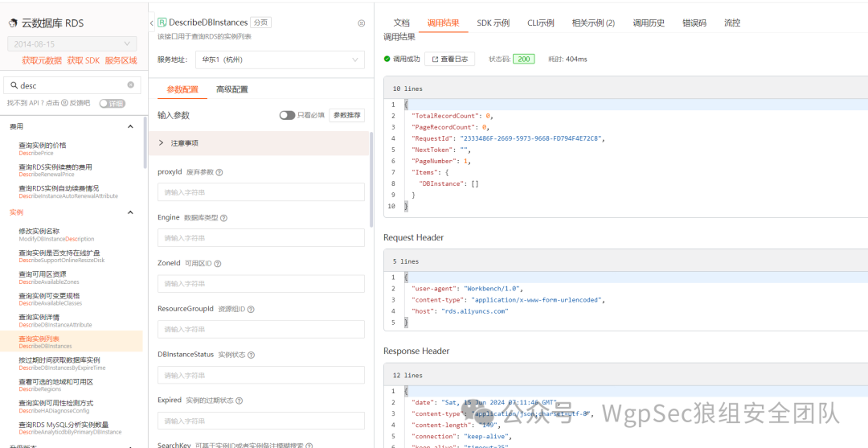Open DescribeAnalyticdbByPrimaryDBInstance API entry

click(71, 428)
